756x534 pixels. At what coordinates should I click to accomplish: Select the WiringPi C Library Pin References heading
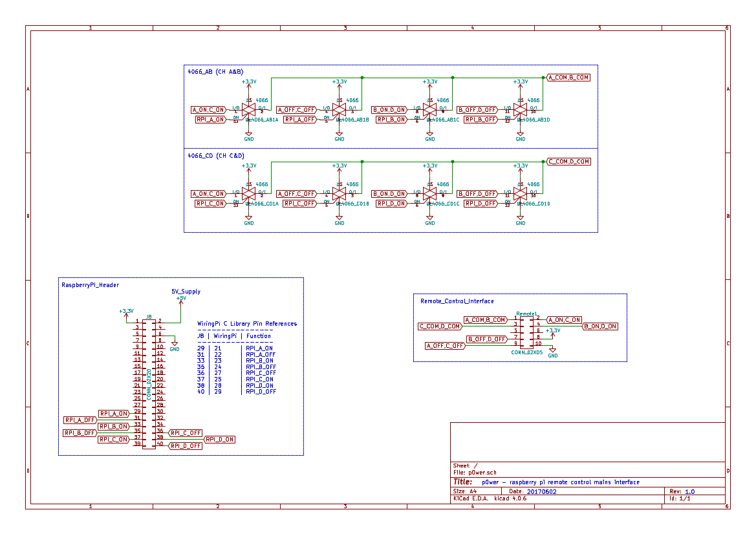pos(247,324)
